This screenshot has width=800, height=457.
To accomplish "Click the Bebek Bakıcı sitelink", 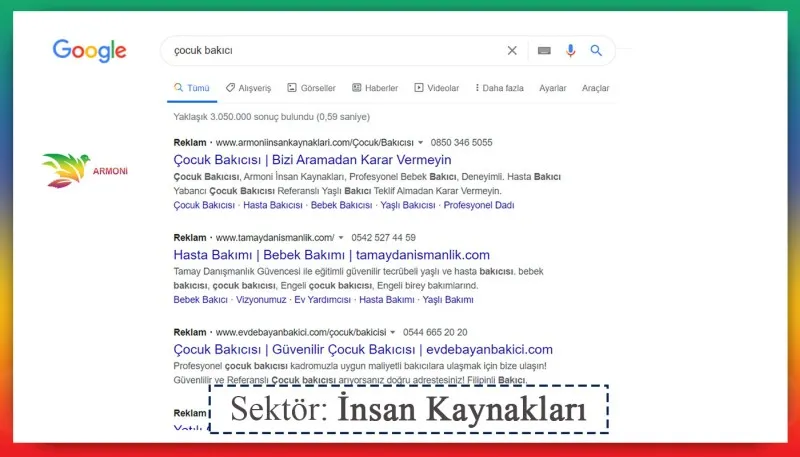I will point(201,300).
